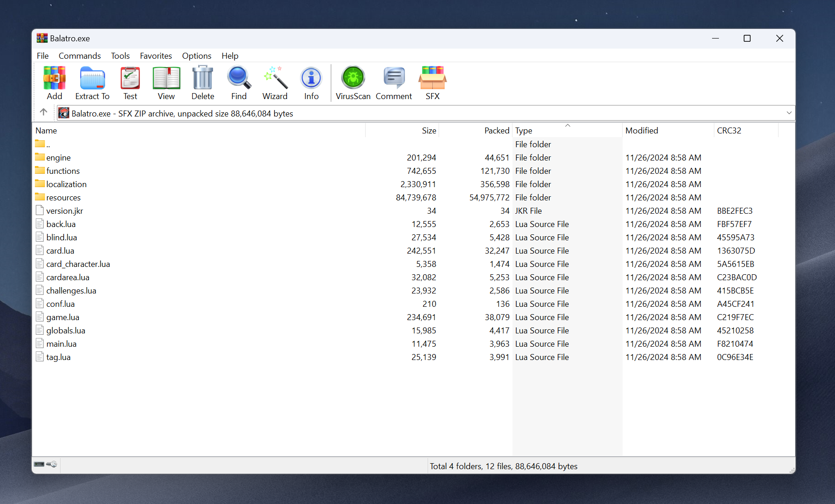Click the engine folder icon

40,157
